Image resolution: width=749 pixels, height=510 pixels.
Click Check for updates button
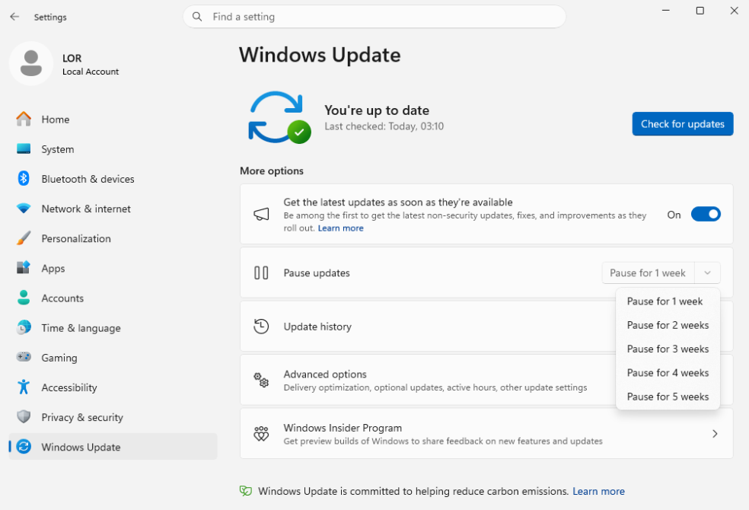tap(683, 124)
